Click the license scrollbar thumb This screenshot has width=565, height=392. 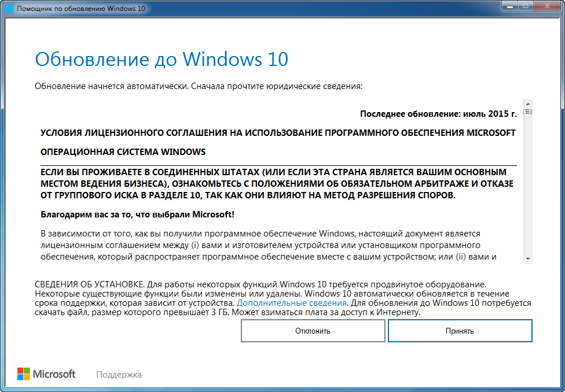pos(528,112)
